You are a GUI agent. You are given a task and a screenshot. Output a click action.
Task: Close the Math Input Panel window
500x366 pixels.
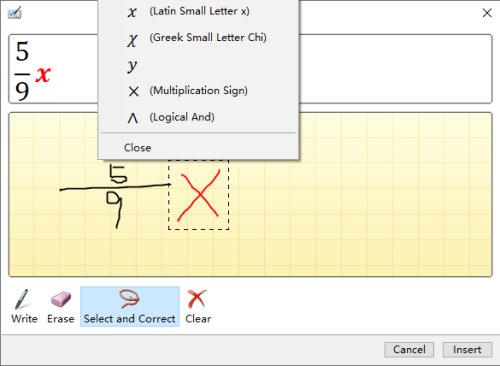(x=487, y=13)
